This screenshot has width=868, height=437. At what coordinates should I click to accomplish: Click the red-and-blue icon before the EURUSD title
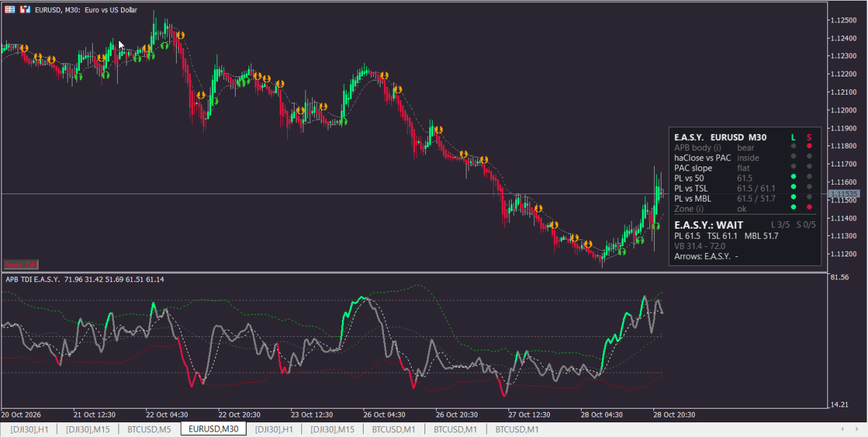tap(25, 9)
